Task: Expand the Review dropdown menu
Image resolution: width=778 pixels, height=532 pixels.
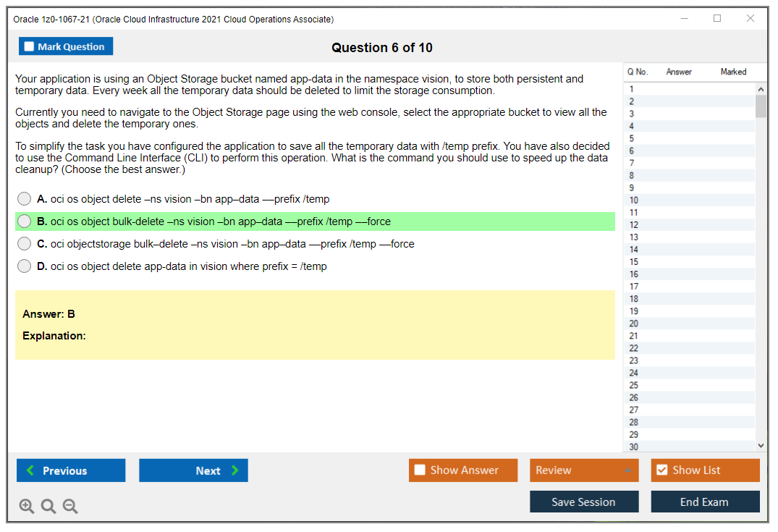Action: 628,470
